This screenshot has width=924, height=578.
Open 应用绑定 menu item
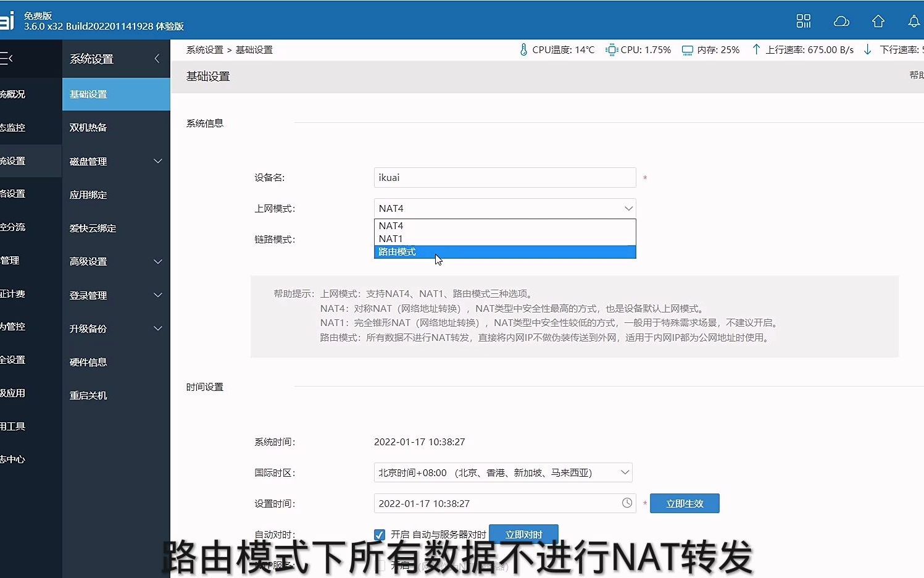pyautogui.click(x=116, y=195)
